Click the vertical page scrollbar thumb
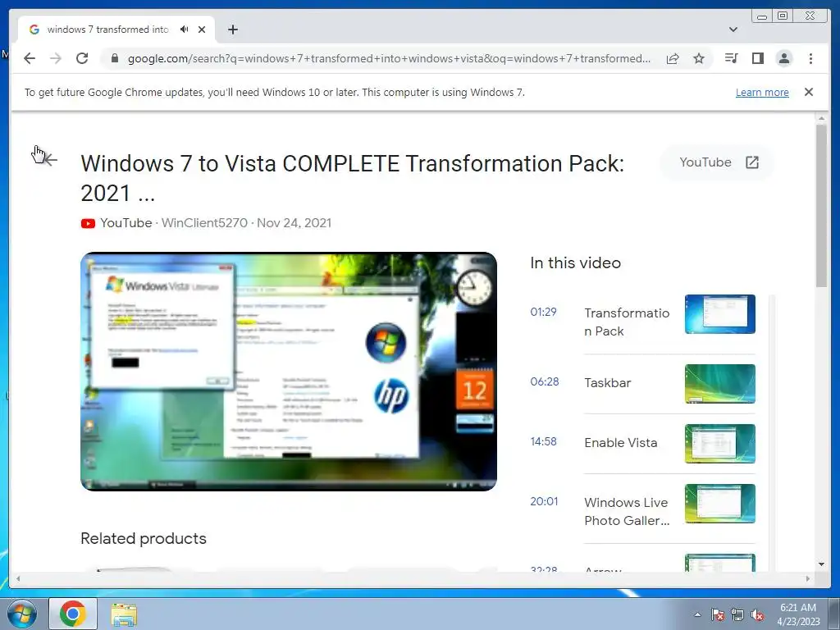Screen dimensions: 840x630 click(821, 205)
